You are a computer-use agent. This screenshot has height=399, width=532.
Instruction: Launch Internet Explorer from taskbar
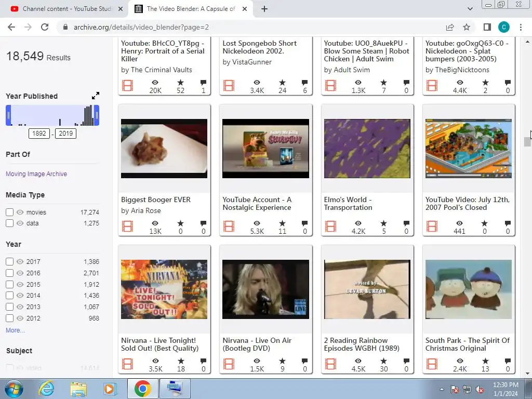tap(46, 389)
